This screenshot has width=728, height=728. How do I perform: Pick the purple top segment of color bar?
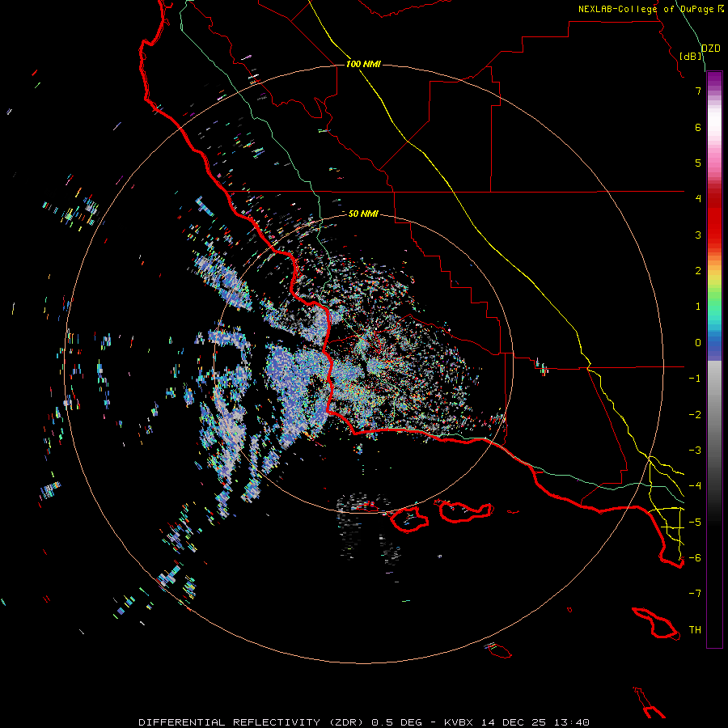(x=714, y=79)
